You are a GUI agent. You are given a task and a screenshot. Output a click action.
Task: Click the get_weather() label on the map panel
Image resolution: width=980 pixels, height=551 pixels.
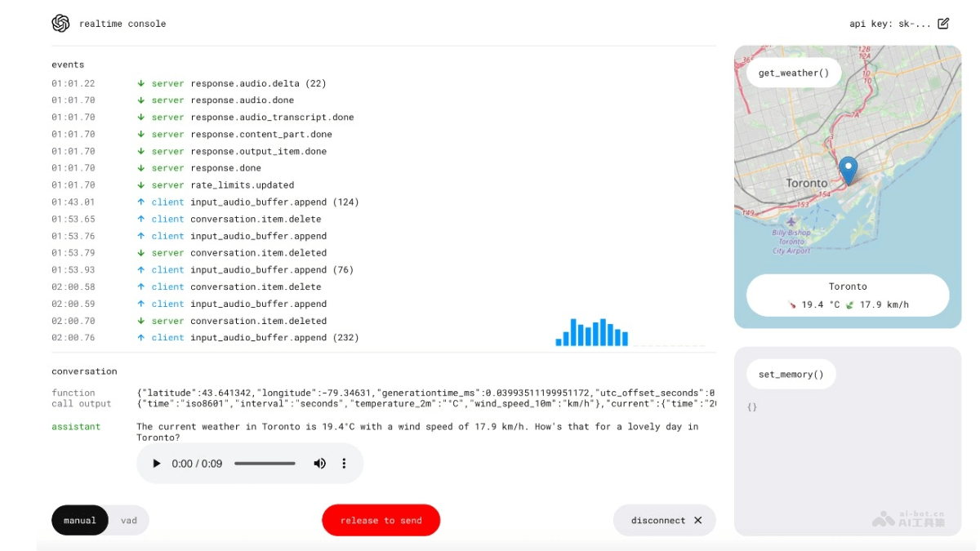coord(792,73)
